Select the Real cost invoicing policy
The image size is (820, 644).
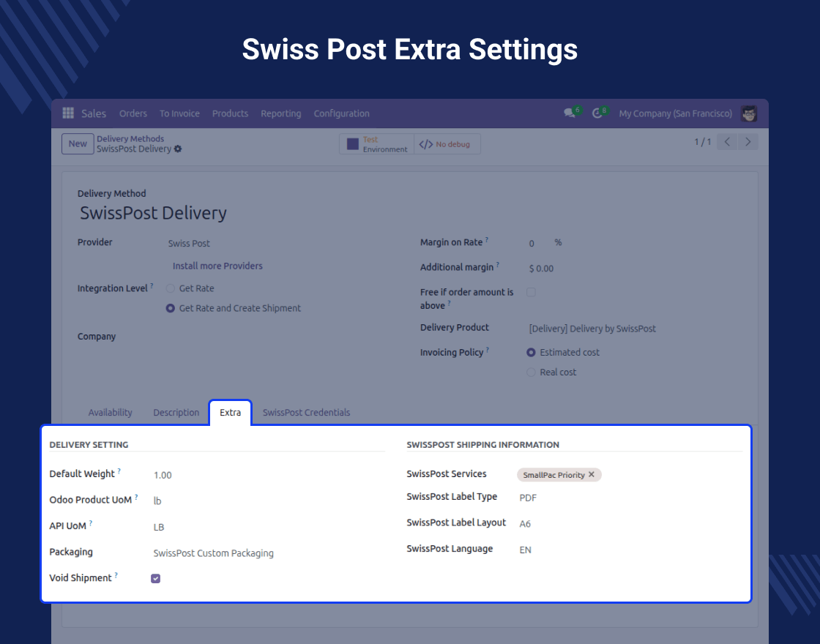(531, 372)
